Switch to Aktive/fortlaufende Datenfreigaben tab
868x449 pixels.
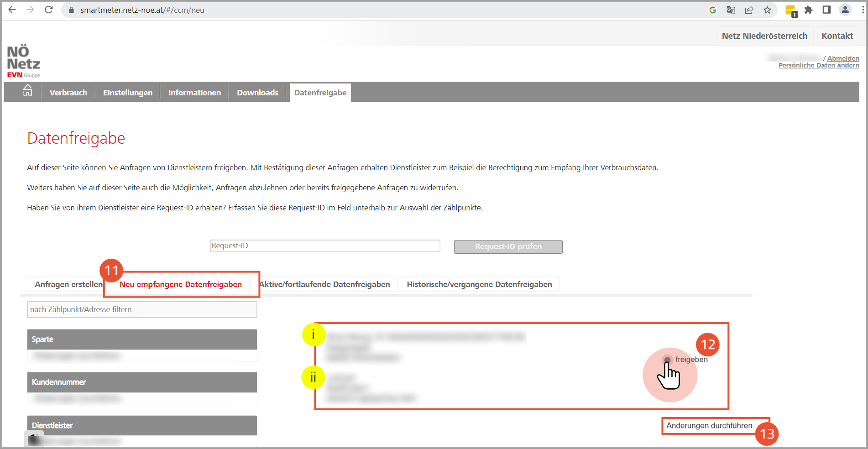click(x=324, y=284)
